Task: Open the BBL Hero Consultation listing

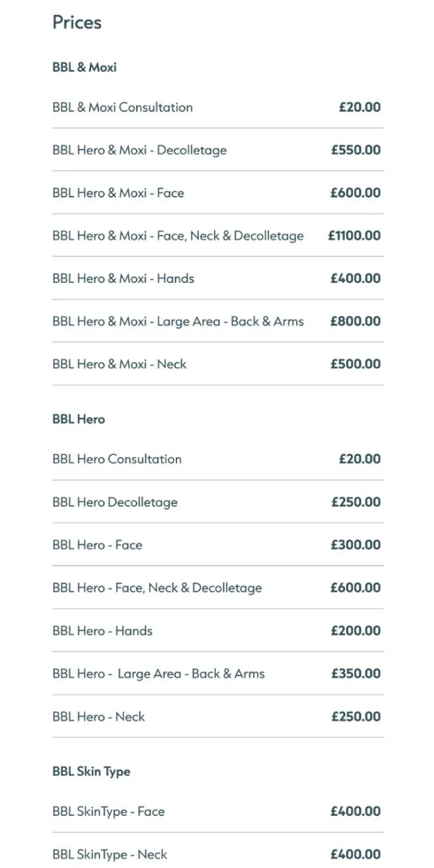Action: [x=116, y=459]
